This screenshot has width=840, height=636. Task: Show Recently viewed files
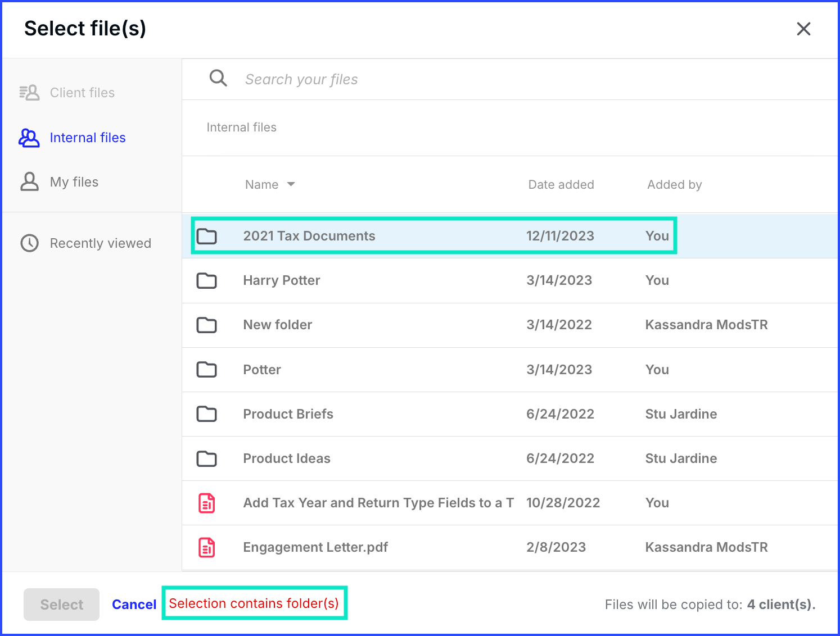click(101, 243)
